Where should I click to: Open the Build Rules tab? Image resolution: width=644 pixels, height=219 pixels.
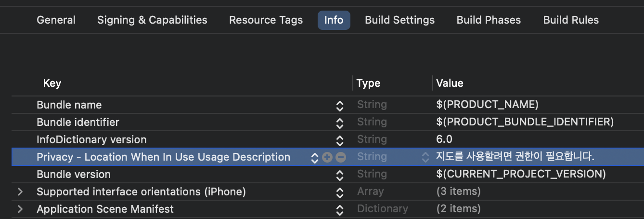[x=571, y=20]
